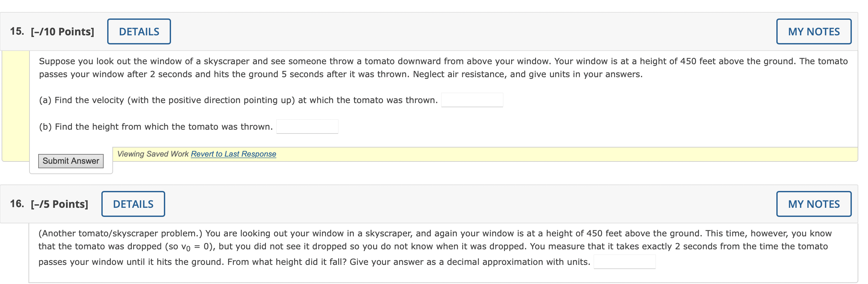The height and width of the screenshot is (284, 868).
Task: Click question 15's problem statement text
Action: point(404,67)
